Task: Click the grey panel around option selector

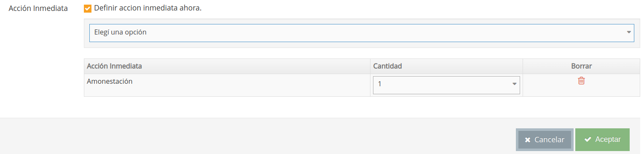Action: [362, 45]
